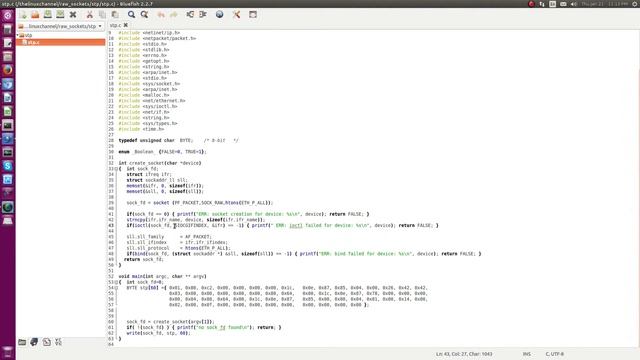Copy selection using toolbar icon

pyautogui.click(x=102, y=15)
